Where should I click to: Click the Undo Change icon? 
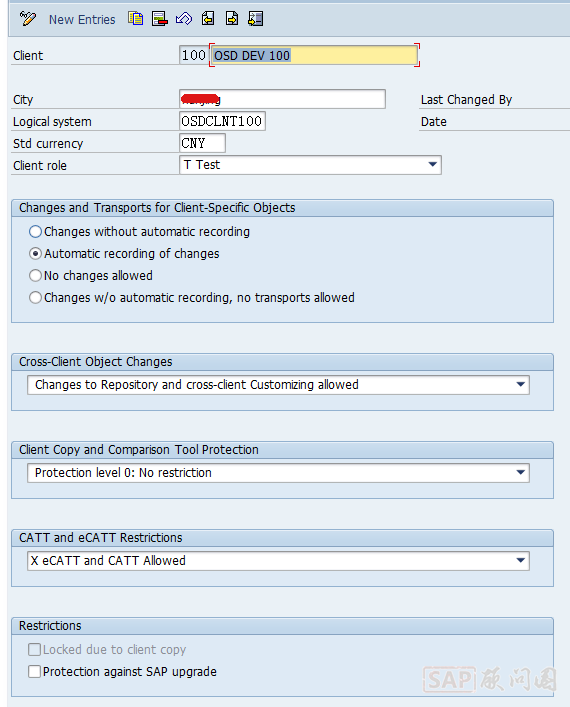click(184, 18)
